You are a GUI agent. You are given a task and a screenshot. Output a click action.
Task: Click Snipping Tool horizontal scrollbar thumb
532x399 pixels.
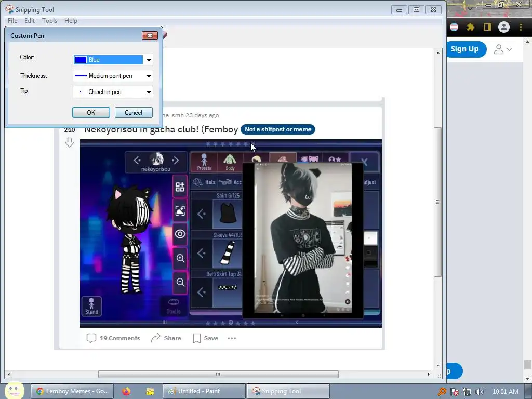click(218, 374)
